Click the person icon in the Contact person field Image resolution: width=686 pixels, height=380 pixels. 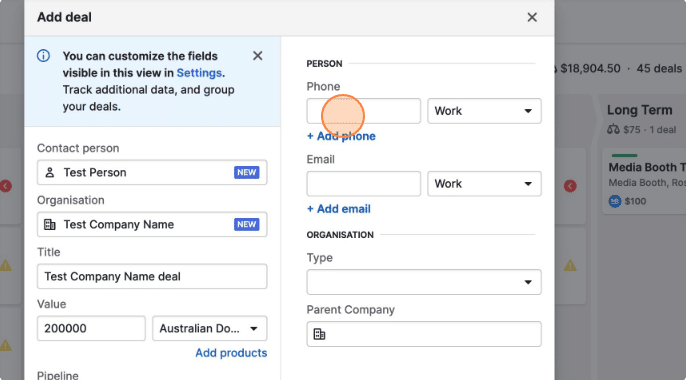pos(50,172)
